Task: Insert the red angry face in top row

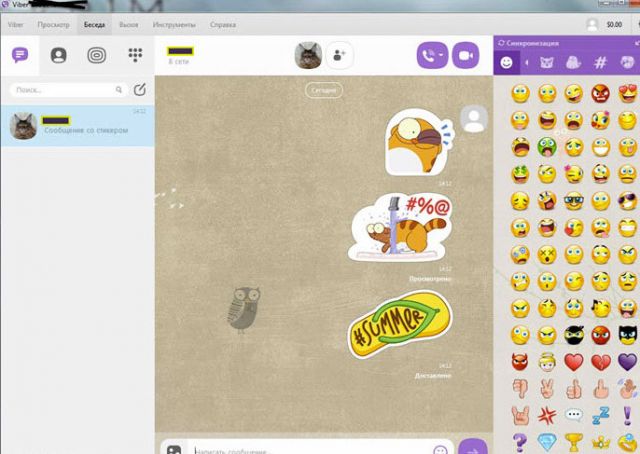Action: [x=601, y=93]
